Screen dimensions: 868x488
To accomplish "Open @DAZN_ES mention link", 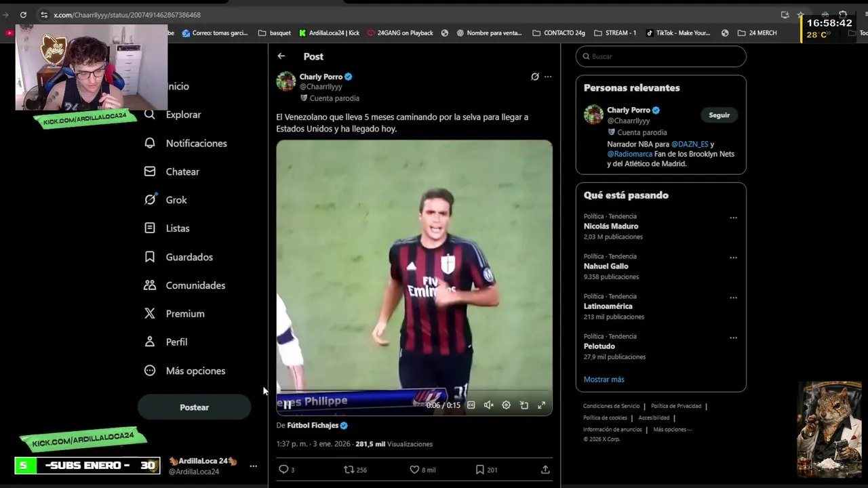I will (690, 144).
